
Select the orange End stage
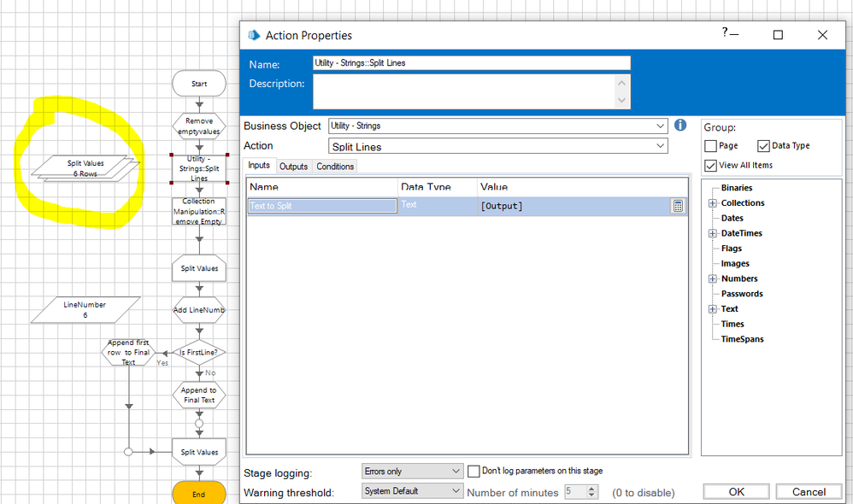[x=199, y=494]
